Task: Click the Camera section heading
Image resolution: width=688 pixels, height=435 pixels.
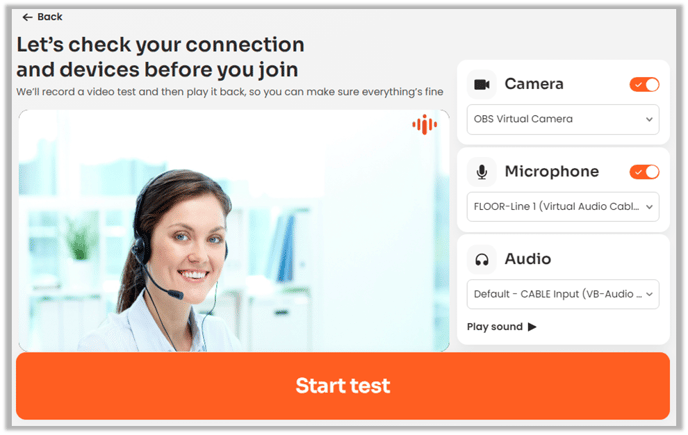Action: [534, 84]
